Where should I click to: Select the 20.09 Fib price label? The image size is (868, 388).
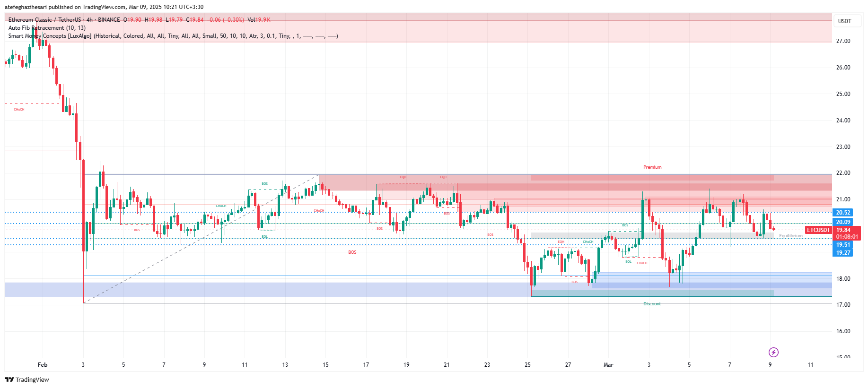843,222
